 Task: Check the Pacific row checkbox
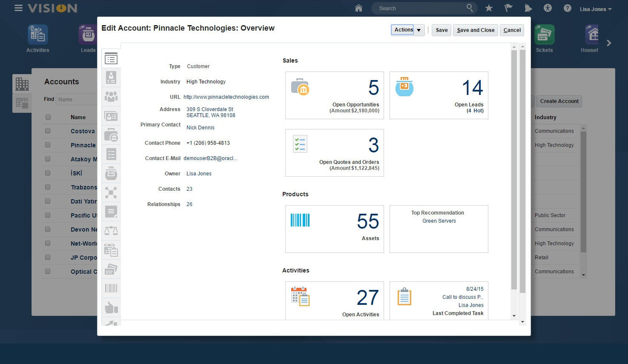point(48,215)
